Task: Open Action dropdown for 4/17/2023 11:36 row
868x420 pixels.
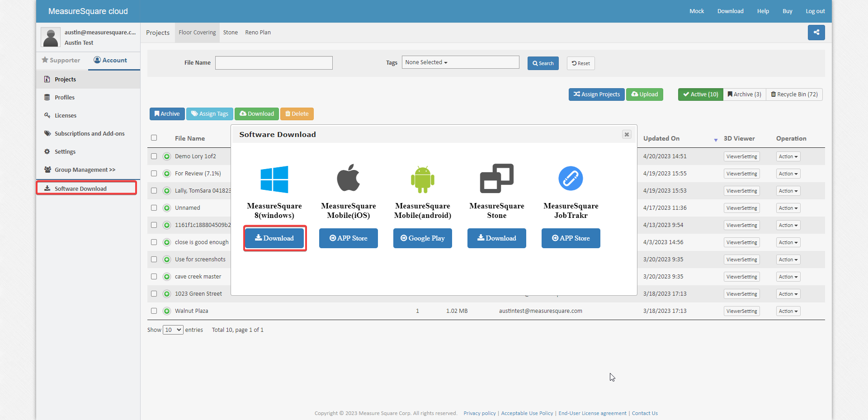Action: coord(788,208)
